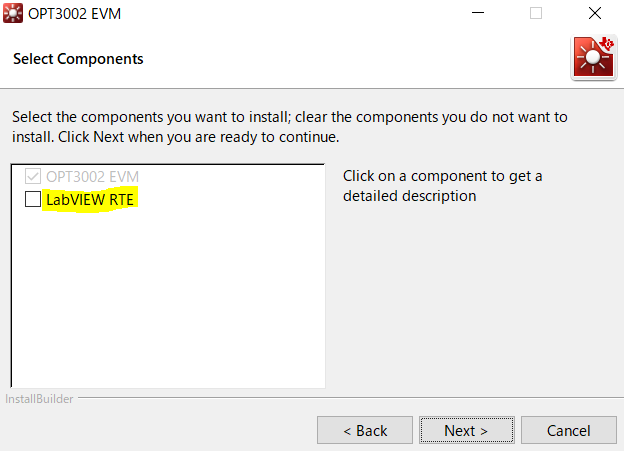Click the installer logo in the header

coord(593,59)
